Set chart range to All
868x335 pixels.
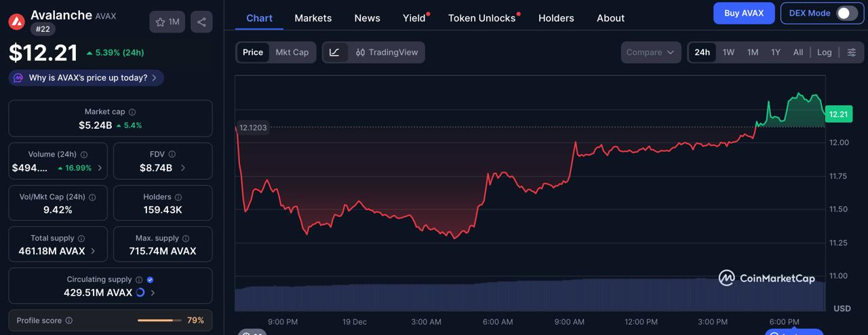tap(798, 52)
